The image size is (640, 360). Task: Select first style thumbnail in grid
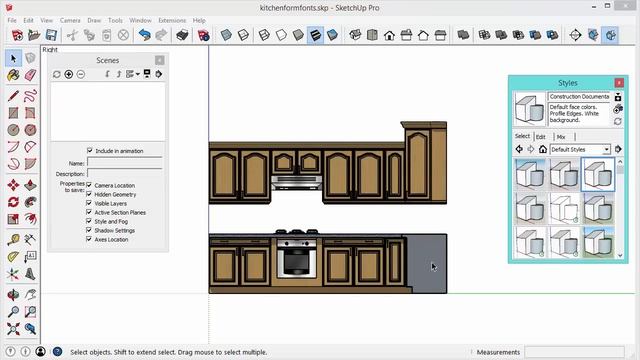click(x=530, y=175)
